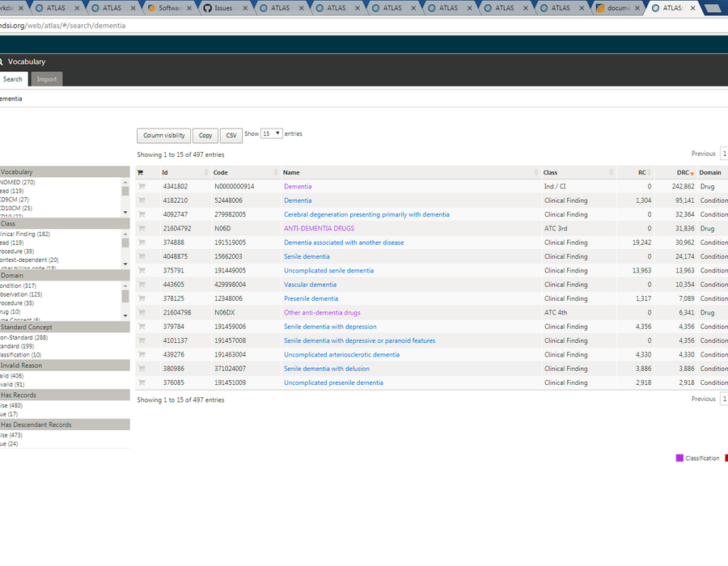
Task: Filter by Clinical Finding (182) class
Action: [25, 234]
